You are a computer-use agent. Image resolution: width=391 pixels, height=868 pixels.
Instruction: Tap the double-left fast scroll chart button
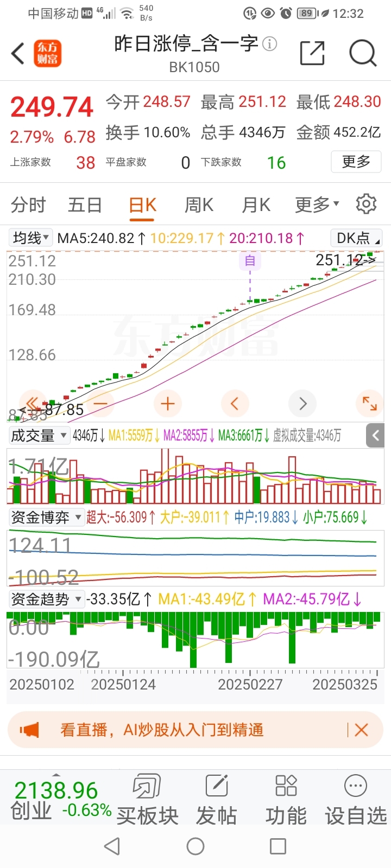pos(32,404)
